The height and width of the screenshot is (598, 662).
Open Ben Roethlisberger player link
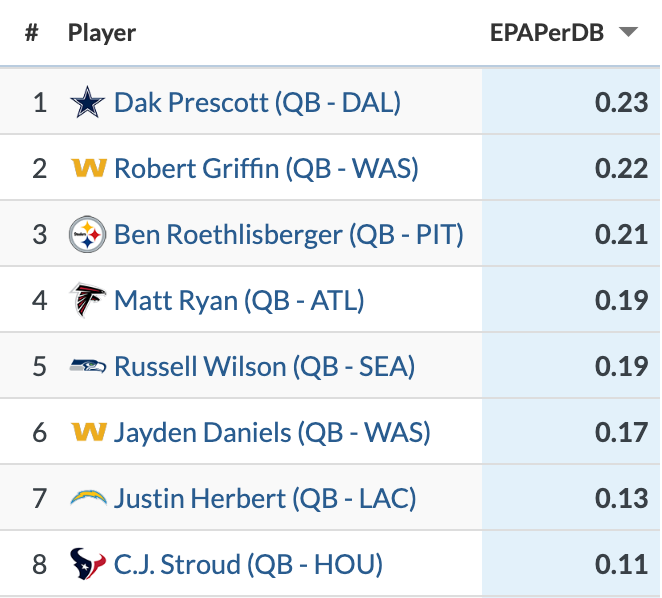pos(289,235)
